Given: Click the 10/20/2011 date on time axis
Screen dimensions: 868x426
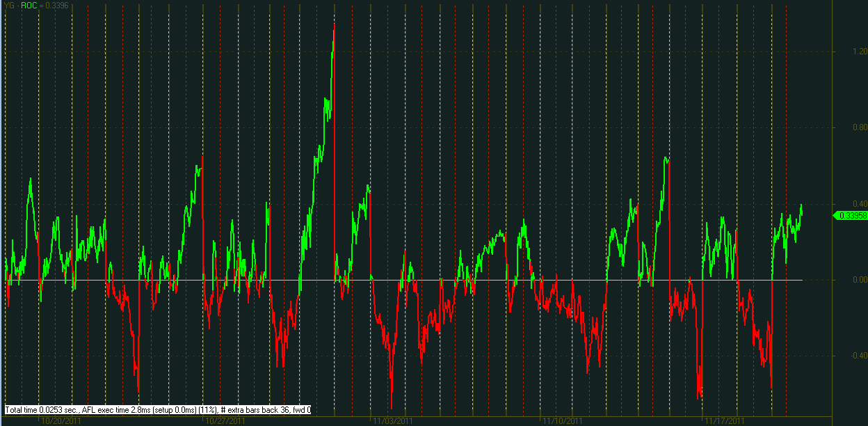Looking at the screenshot, I should point(62,421).
